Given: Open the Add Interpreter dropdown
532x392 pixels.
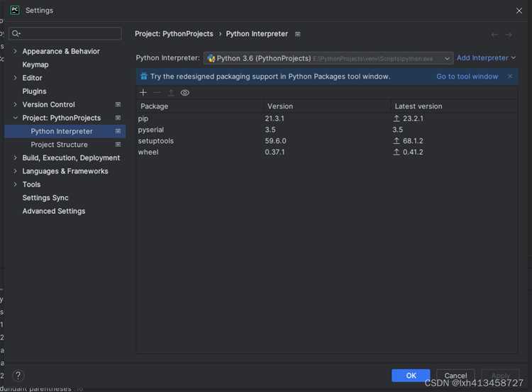Looking at the screenshot, I should 486,58.
